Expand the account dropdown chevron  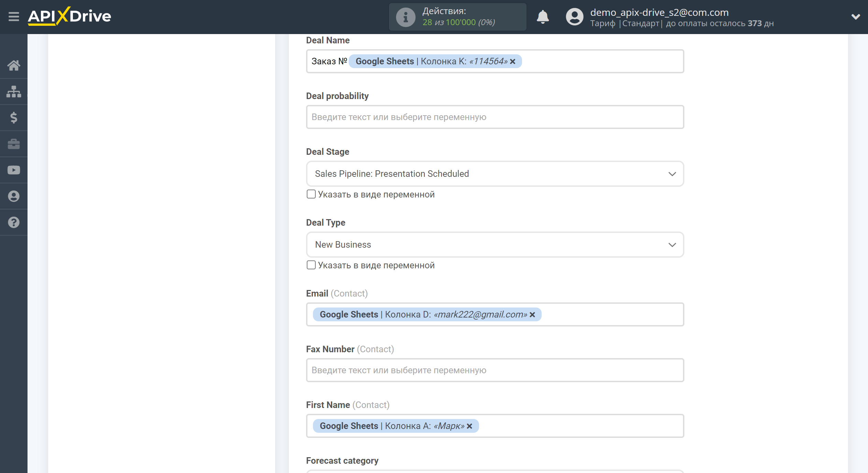tap(856, 17)
